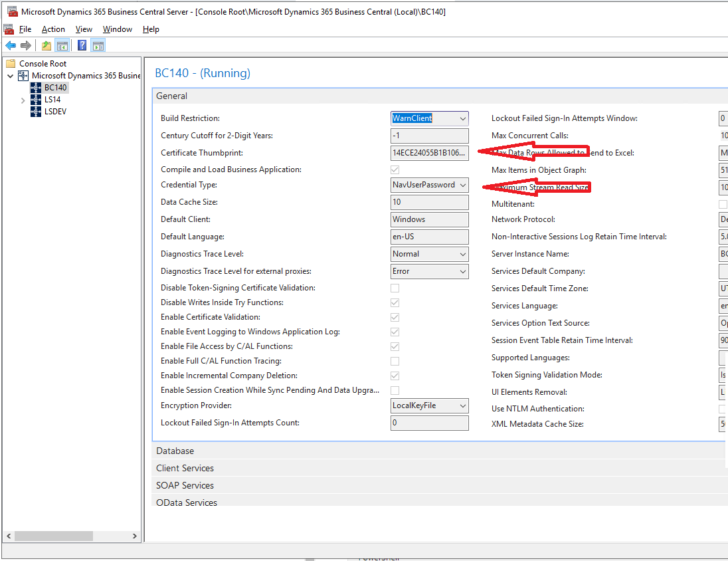Screen dimensions: 728x561
Task: Toggle Enable Certificate Validation checkbox
Action: [x=395, y=318]
